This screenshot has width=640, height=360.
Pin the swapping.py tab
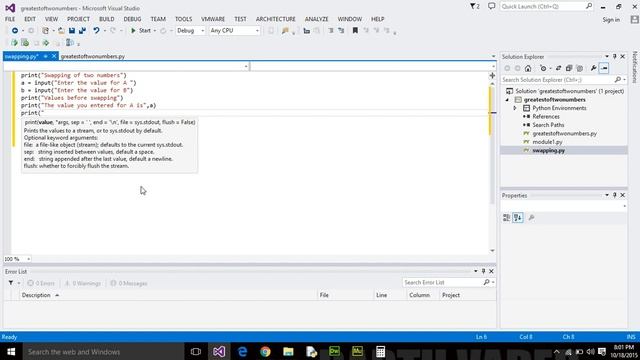click(46, 56)
